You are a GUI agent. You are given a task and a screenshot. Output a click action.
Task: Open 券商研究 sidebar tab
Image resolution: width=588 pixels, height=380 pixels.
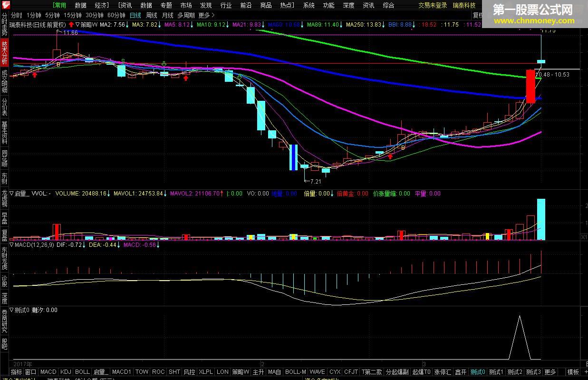click(4, 322)
